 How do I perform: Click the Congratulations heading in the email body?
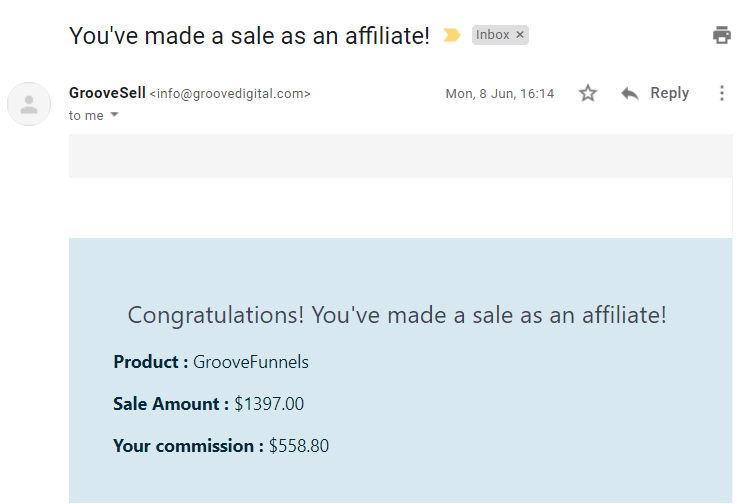pyautogui.click(x=397, y=315)
